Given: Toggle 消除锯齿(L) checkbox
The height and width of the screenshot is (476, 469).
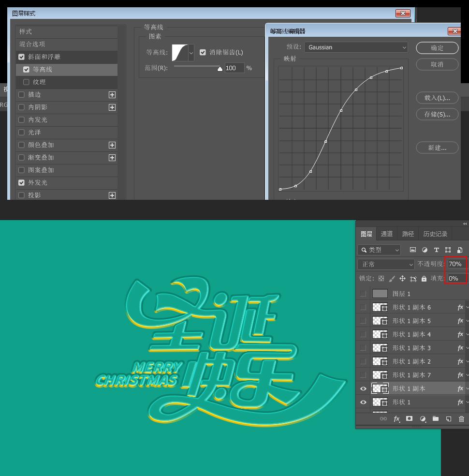Looking at the screenshot, I should point(203,52).
